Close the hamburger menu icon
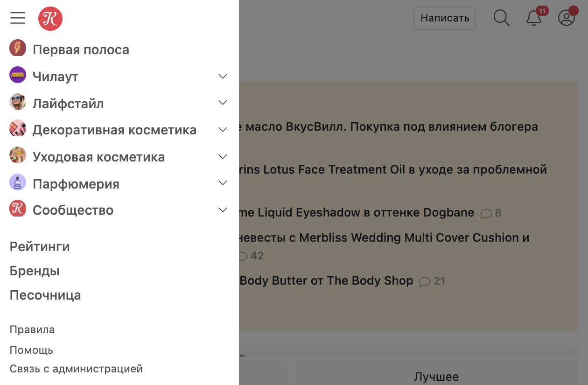Screen dimensions: 588x385 pos(18,18)
